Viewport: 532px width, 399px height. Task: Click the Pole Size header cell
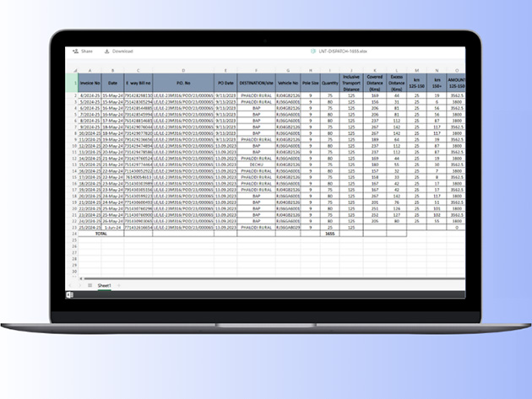(x=310, y=84)
